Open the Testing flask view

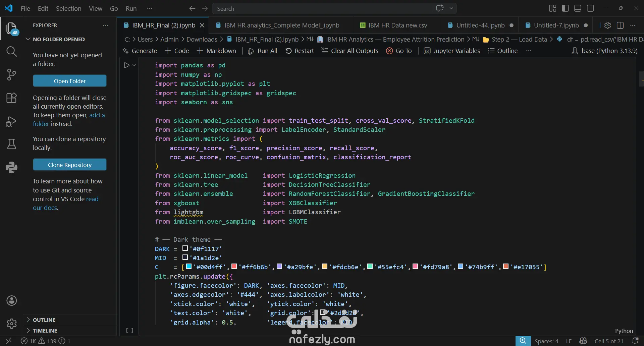(12, 144)
